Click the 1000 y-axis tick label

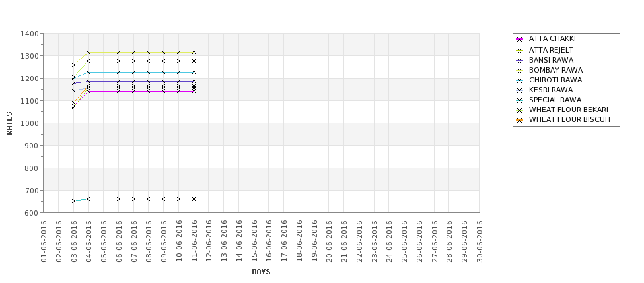click(x=30, y=123)
